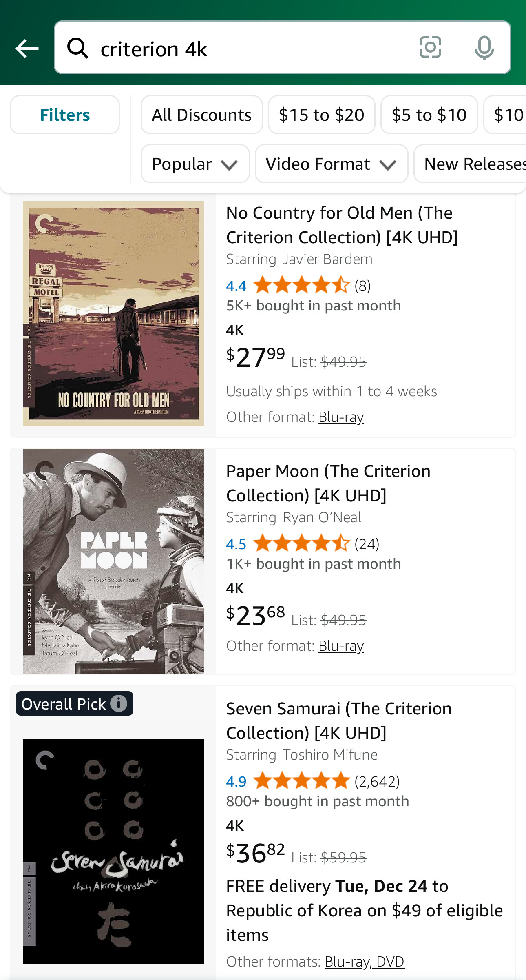Open the Seven Samurai product title
This screenshot has width=526, height=980.
338,721
